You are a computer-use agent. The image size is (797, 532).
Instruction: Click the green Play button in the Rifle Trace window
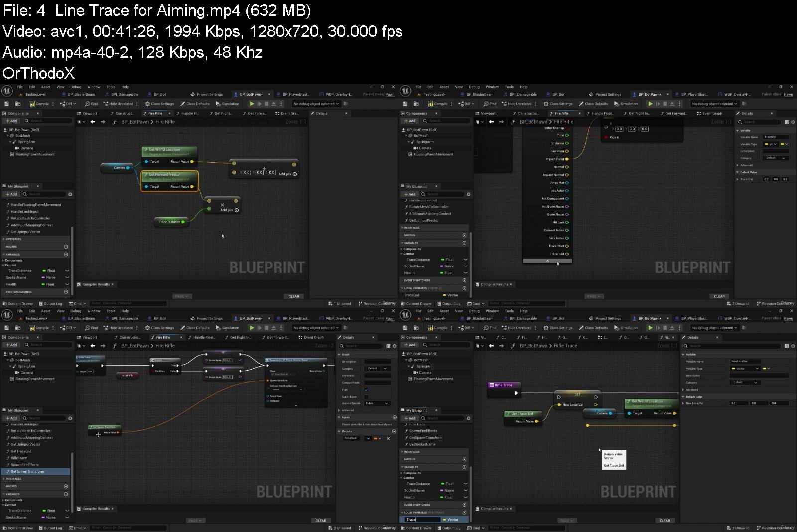click(x=650, y=328)
